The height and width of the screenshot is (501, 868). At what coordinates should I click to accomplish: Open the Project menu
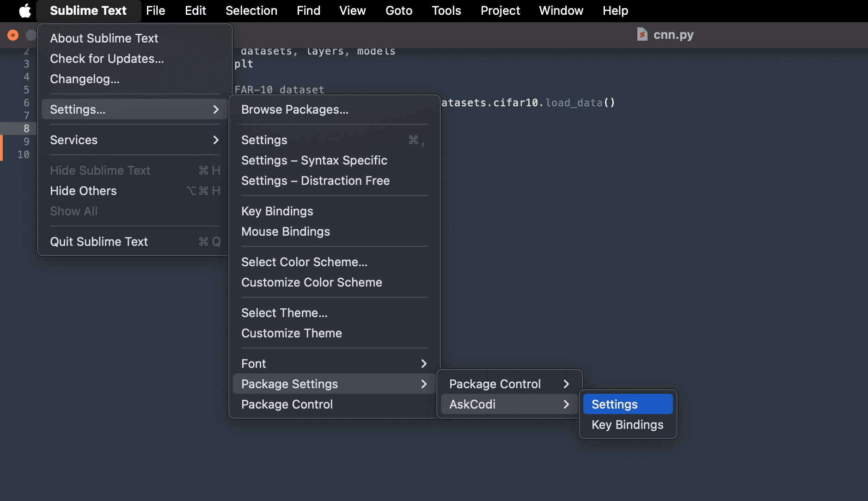[x=500, y=10]
